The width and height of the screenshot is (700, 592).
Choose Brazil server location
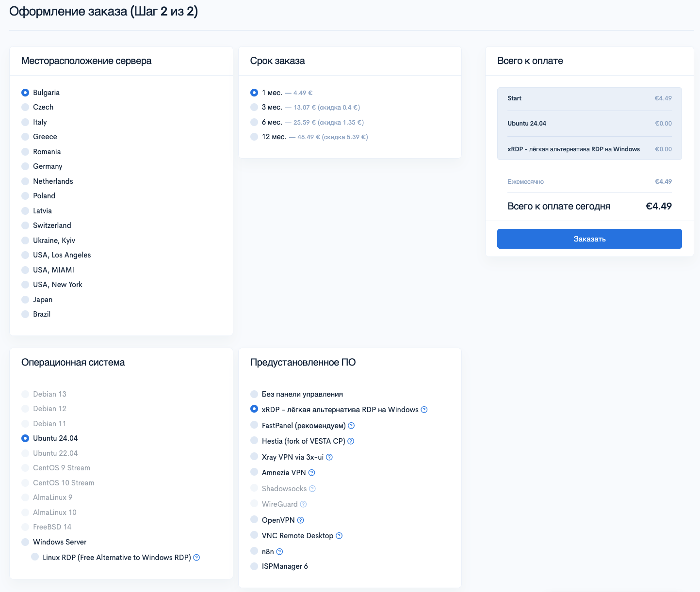click(25, 314)
